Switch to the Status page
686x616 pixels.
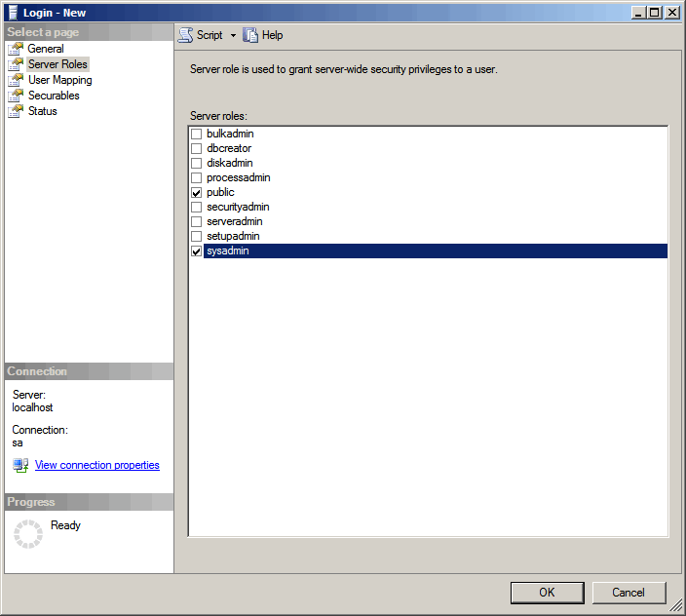43,111
